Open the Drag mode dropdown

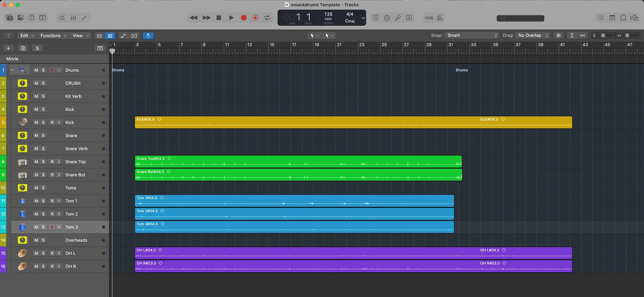point(533,36)
